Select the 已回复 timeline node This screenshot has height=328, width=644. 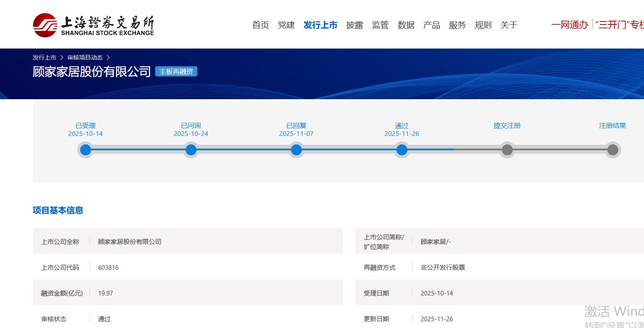click(296, 150)
